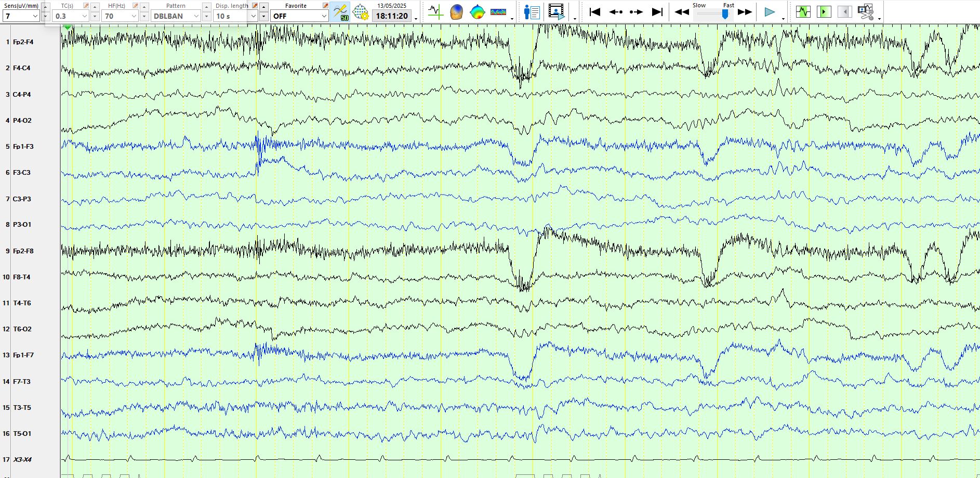Open the patient information panel
Viewport: 980px width, 478px height.
pos(532,12)
